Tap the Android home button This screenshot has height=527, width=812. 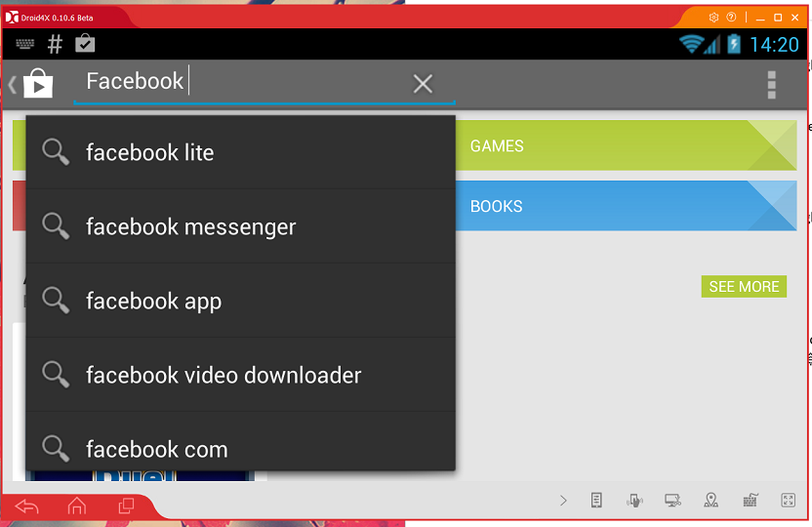77,506
